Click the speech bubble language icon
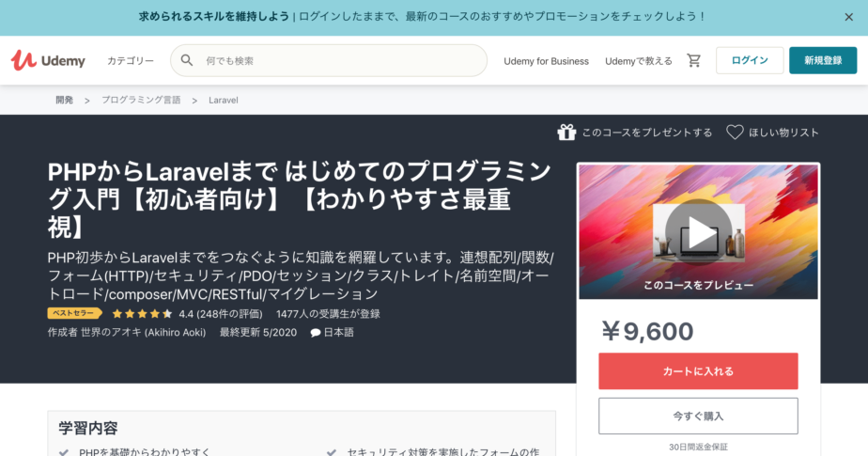Image resolution: width=868 pixels, height=456 pixels. click(x=316, y=333)
